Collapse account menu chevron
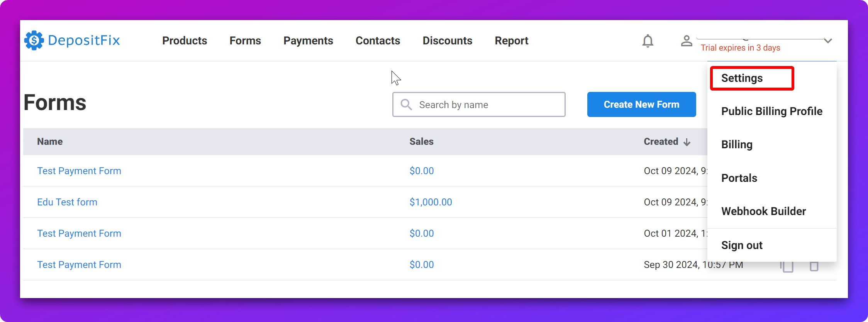 (x=828, y=41)
